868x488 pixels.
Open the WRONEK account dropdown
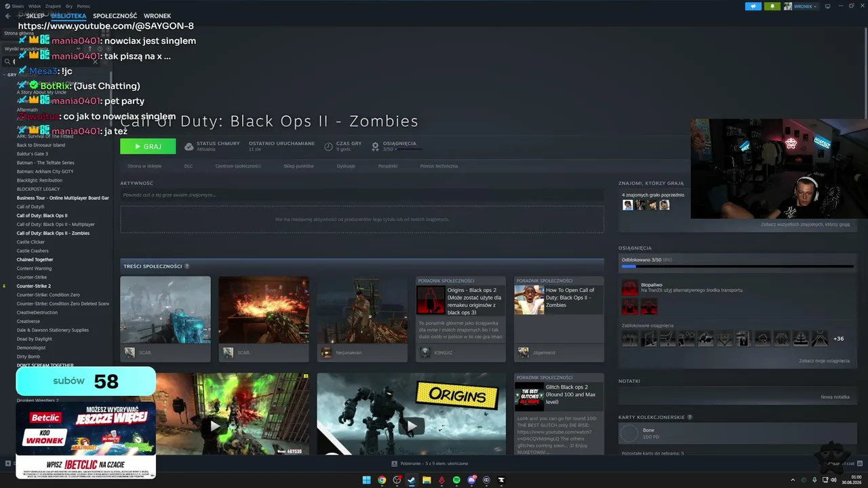click(801, 6)
